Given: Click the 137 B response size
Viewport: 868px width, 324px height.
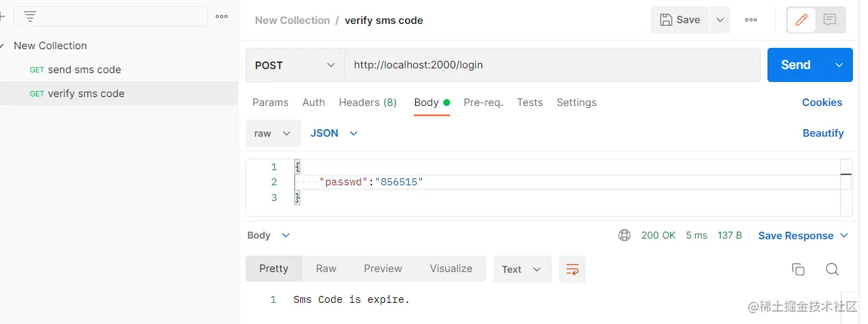Looking at the screenshot, I should pos(730,235).
